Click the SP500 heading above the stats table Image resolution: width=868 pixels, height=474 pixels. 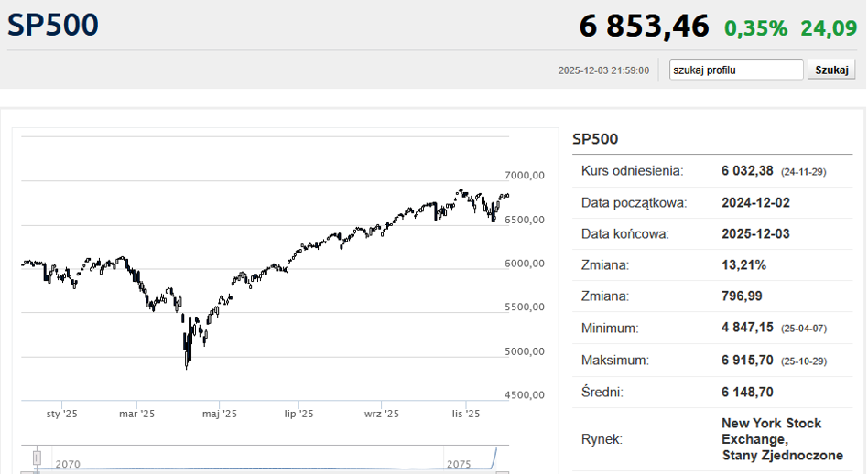point(595,139)
